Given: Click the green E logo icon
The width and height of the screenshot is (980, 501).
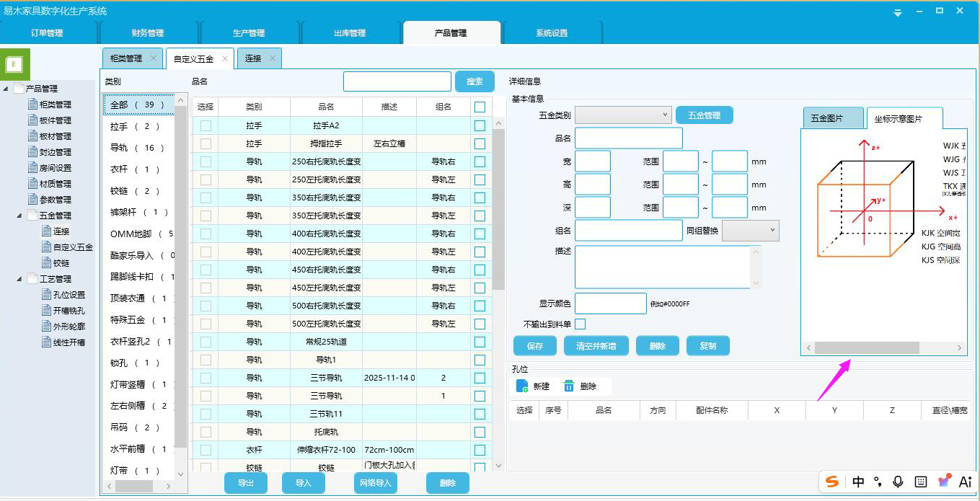Looking at the screenshot, I should point(14,63).
